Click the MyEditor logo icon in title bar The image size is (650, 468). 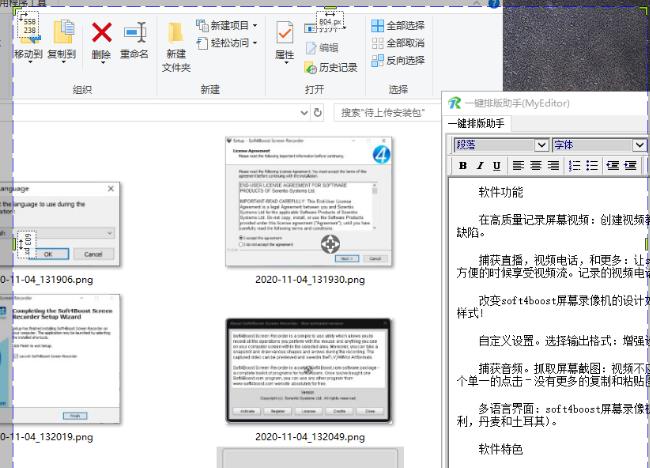point(455,103)
